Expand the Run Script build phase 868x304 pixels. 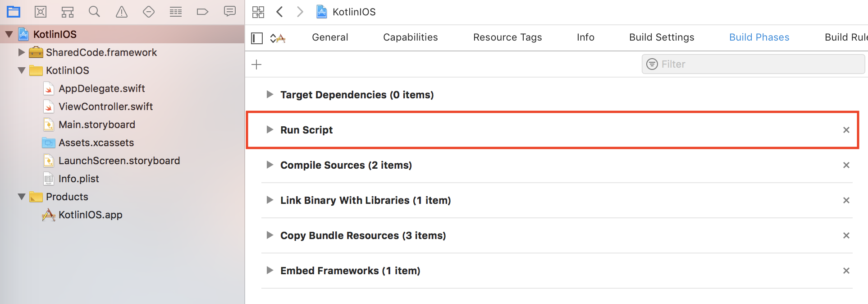pos(270,130)
